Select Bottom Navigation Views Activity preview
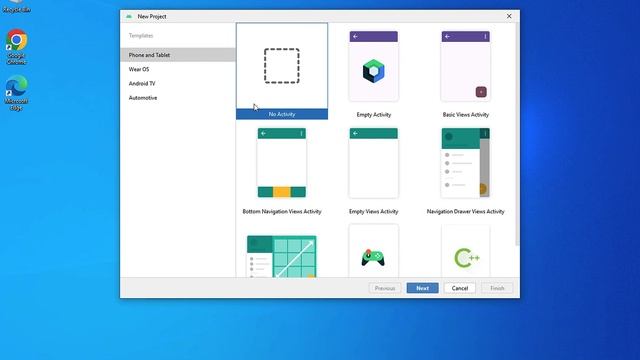Viewport: 640px width, 360px height. [282, 162]
